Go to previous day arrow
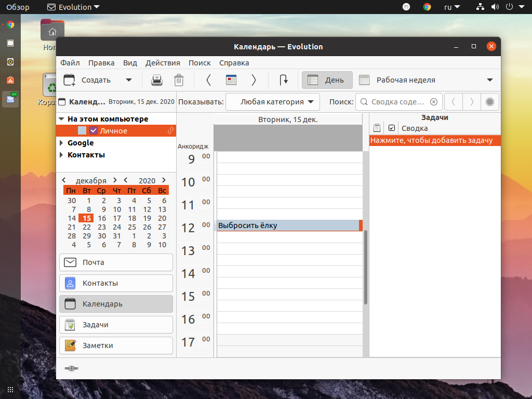Viewport: 532px width, 399px height. 209,80
